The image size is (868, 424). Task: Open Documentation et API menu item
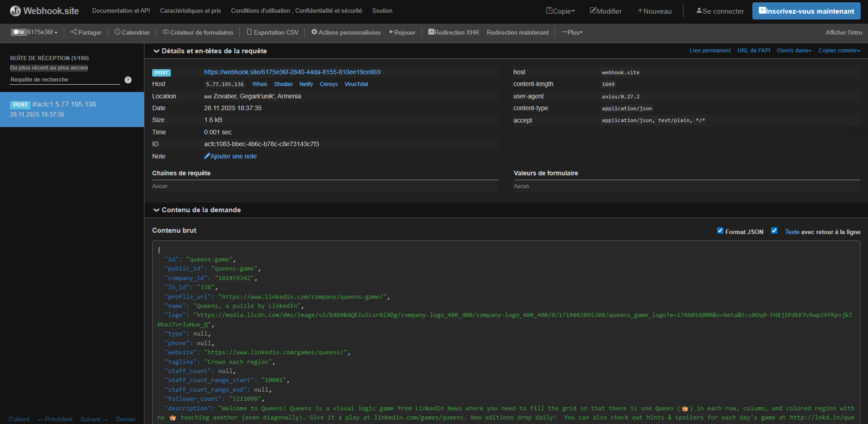point(121,10)
